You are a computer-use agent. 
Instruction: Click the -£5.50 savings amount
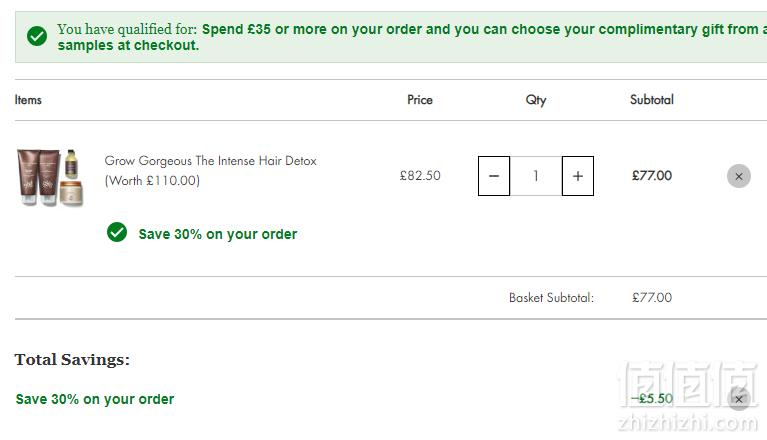click(651, 398)
